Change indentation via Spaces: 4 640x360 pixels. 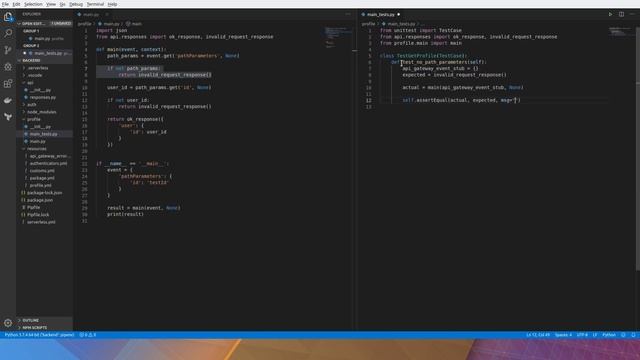[x=563, y=335]
